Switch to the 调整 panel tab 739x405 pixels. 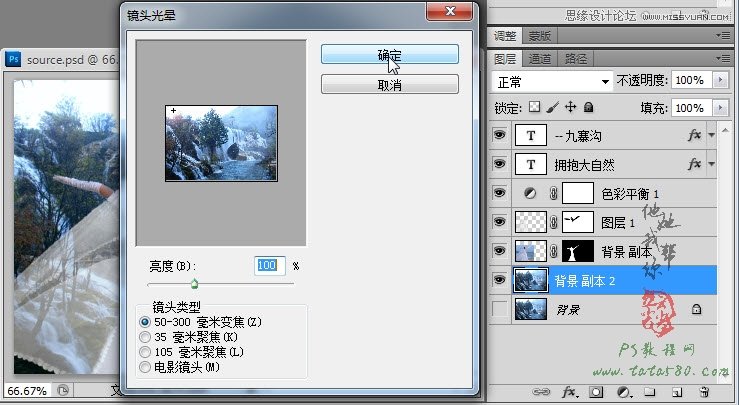click(x=505, y=36)
